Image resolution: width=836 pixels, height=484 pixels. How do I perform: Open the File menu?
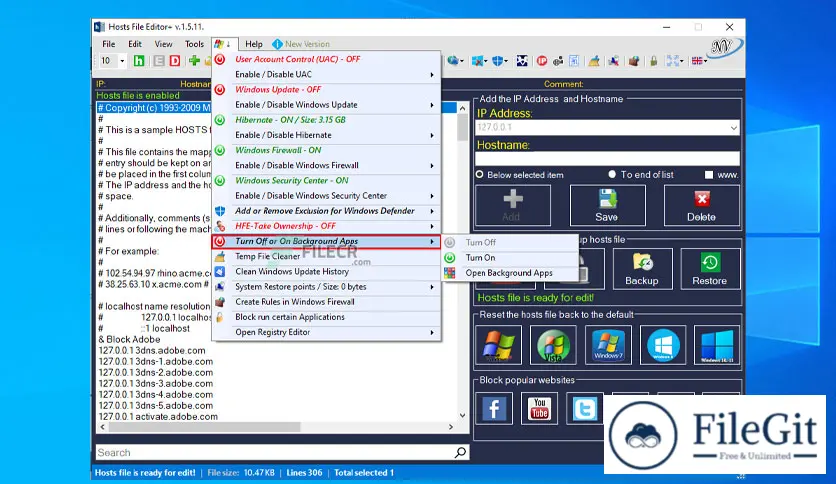point(108,44)
